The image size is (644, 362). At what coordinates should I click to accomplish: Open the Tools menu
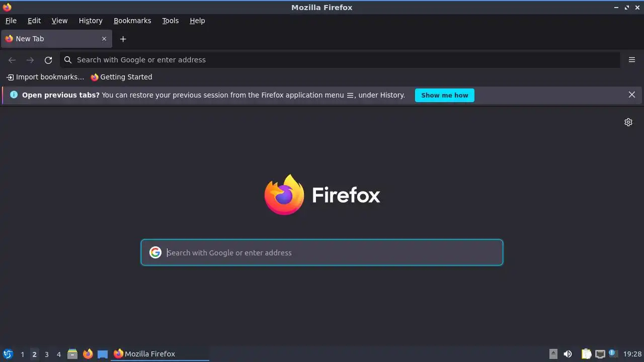coord(170,21)
